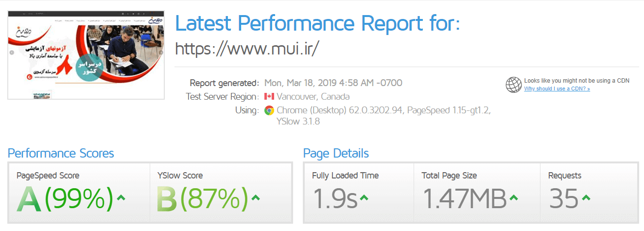
Task: Click the Performance Scores heading
Action: coord(61,154)
